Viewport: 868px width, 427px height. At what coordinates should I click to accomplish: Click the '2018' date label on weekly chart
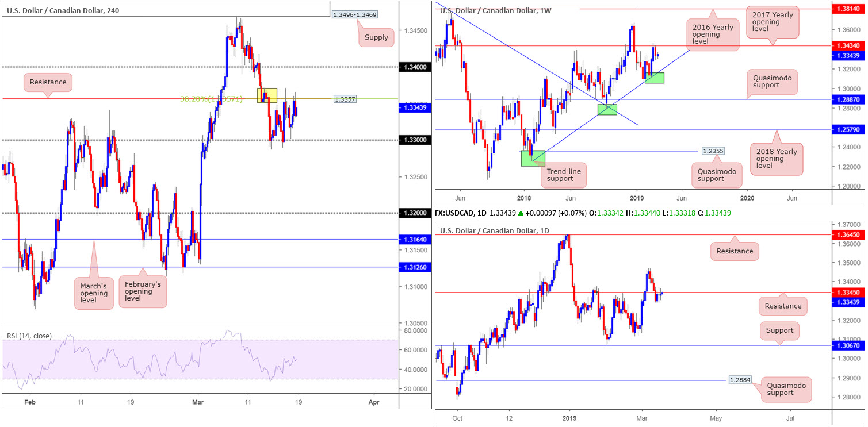tap(524, 197)
